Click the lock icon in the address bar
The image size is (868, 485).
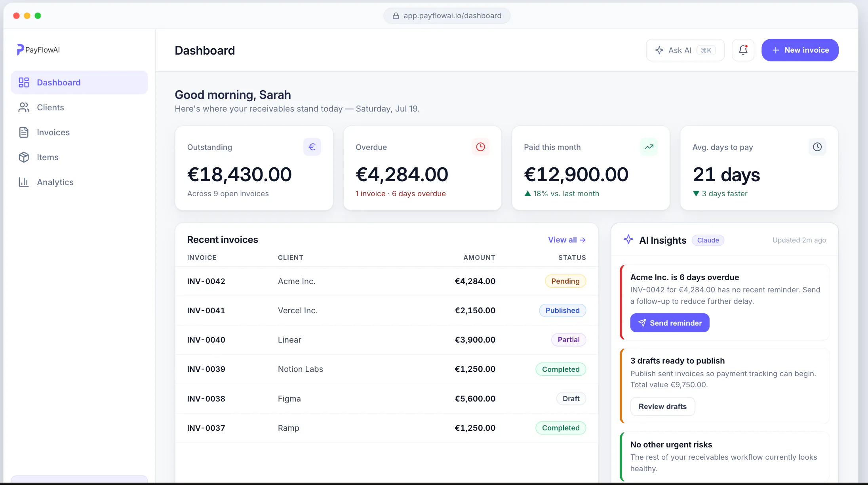[x=396, y=16]
